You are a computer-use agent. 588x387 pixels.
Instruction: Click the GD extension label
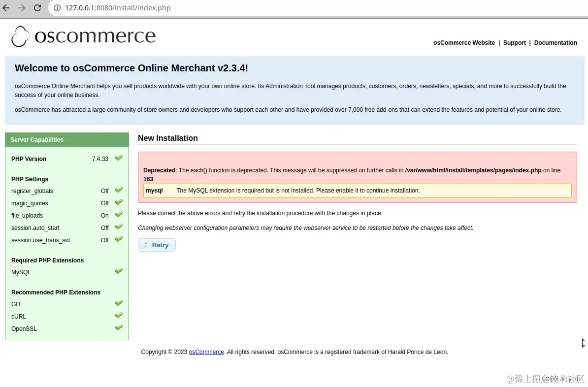pyautogui.click(x=16, y=304)
